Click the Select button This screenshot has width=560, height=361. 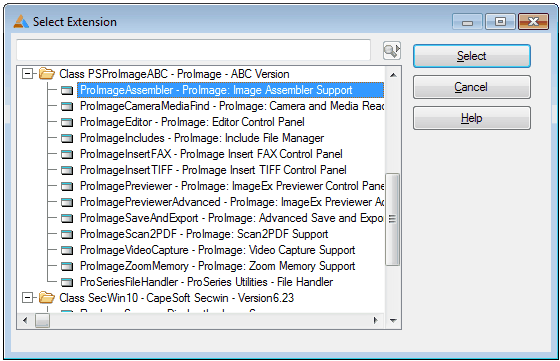(x=472, y=56)
